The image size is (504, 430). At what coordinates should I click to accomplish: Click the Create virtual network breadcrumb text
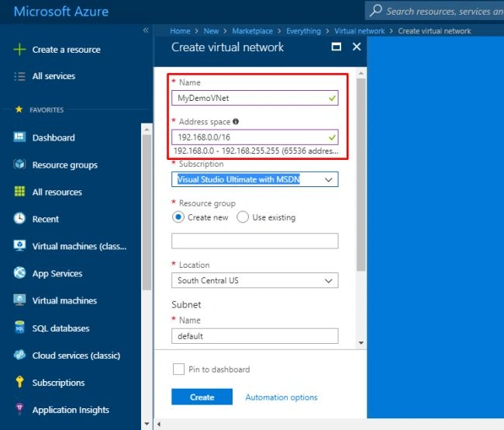(434, 31)
